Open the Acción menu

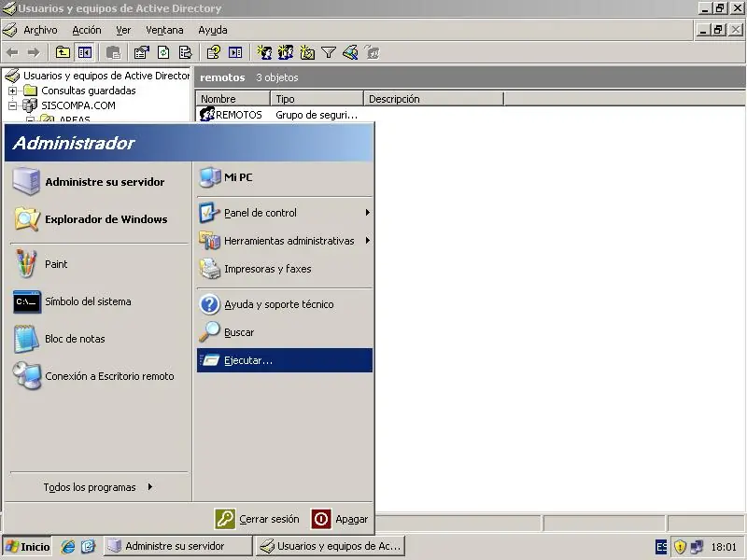point(87,30)
